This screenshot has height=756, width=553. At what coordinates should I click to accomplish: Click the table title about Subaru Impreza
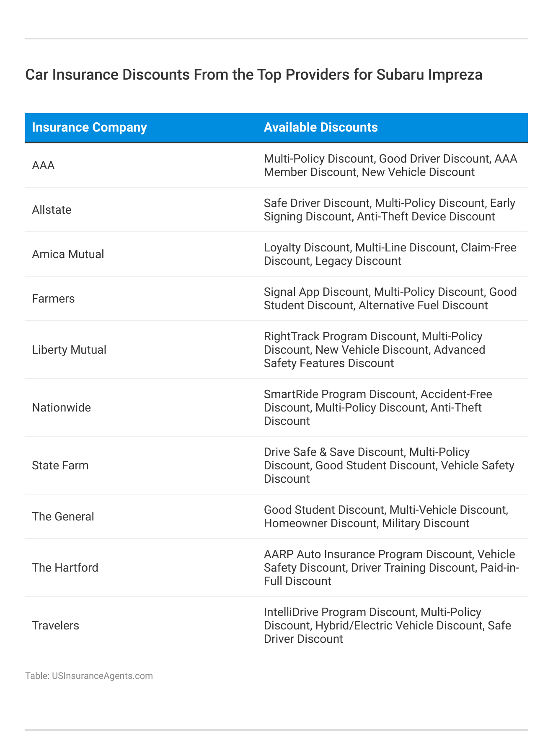(x=253, y=75)
